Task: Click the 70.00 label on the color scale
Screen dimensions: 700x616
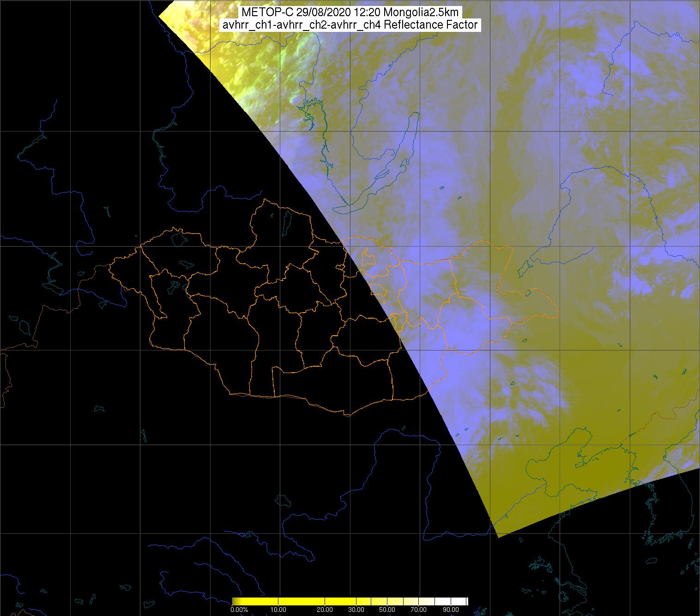Action: (x=418, y=610)
